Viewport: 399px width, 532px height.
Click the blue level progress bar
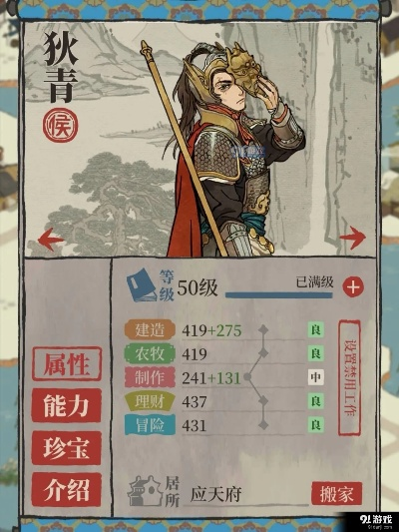279,294
